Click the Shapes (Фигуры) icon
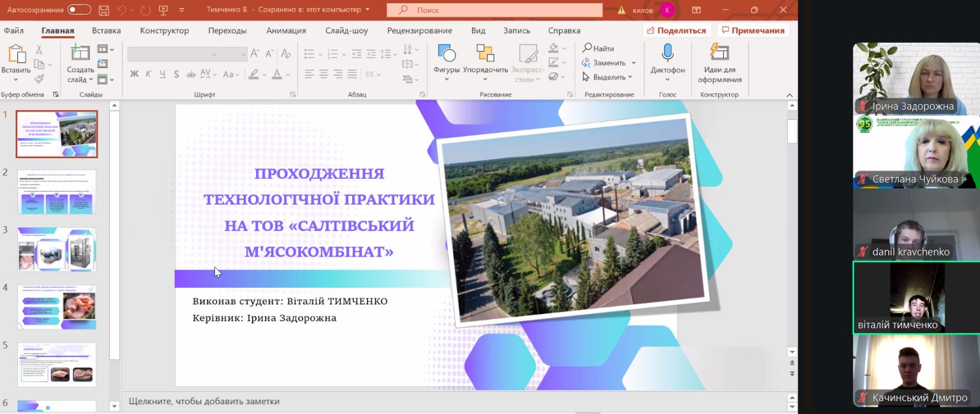 (447, 54)
